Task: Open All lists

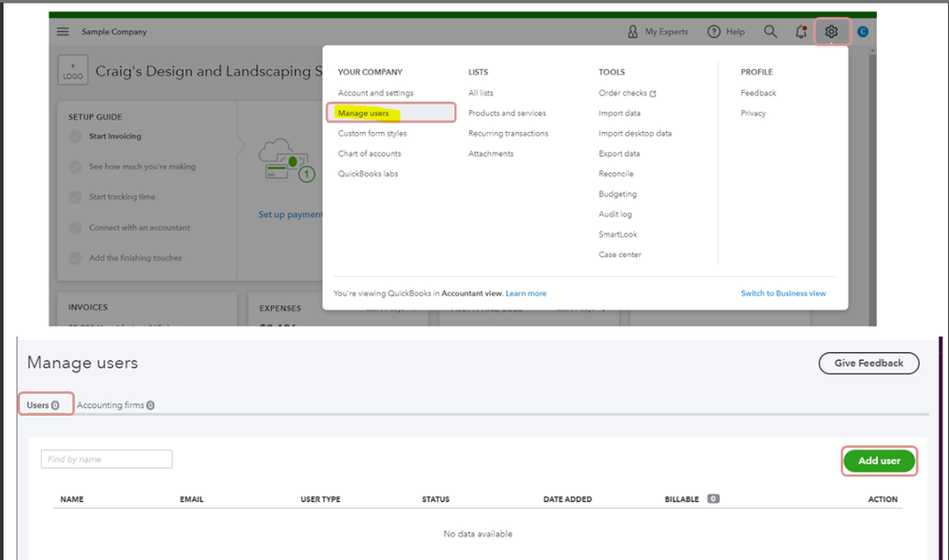Action: click(x=481, y=93)
